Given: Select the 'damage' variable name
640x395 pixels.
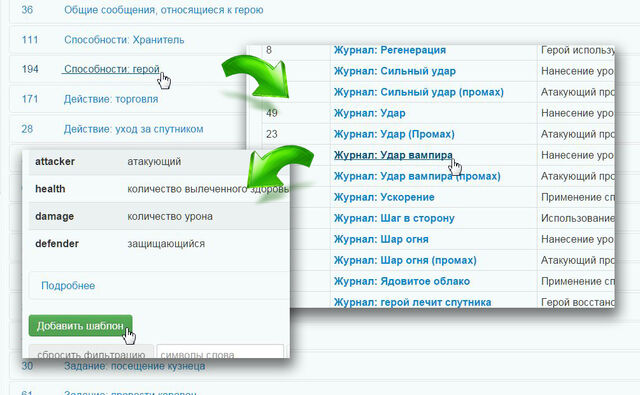Looking at the screenshot, I should tap(54, 216).
